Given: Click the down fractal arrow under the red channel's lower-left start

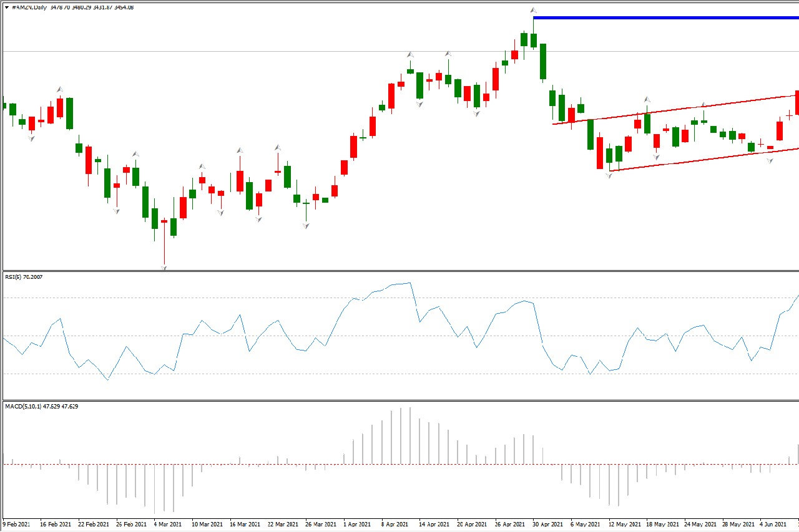Looking at the screenshot, I should click(609, 177).
